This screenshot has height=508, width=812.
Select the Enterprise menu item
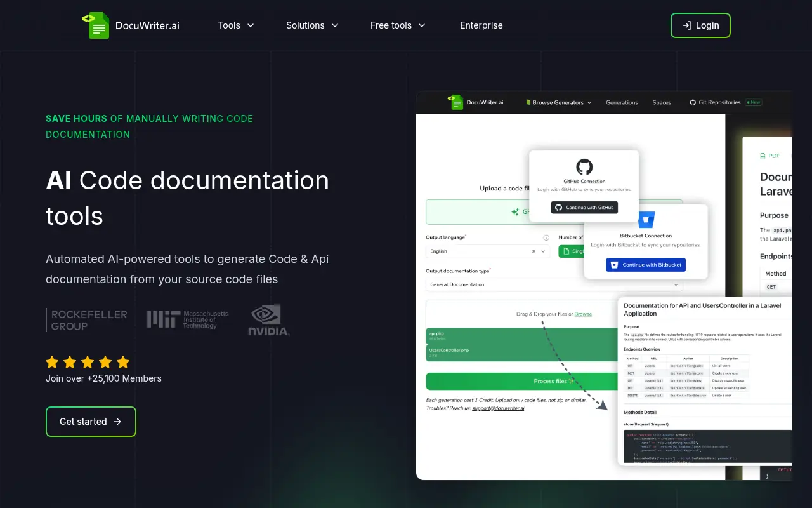pos(481,25)
